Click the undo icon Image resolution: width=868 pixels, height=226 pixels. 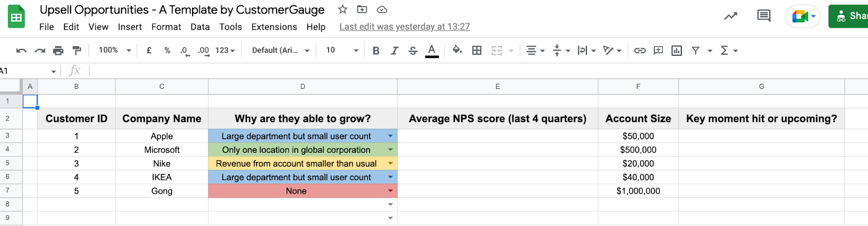click(x=21, y=50)
